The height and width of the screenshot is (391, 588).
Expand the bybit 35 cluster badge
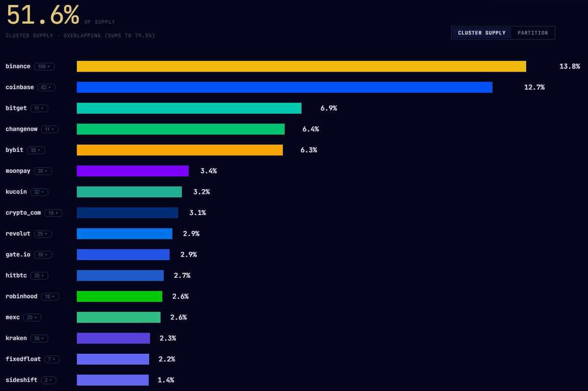pos(35,150)
